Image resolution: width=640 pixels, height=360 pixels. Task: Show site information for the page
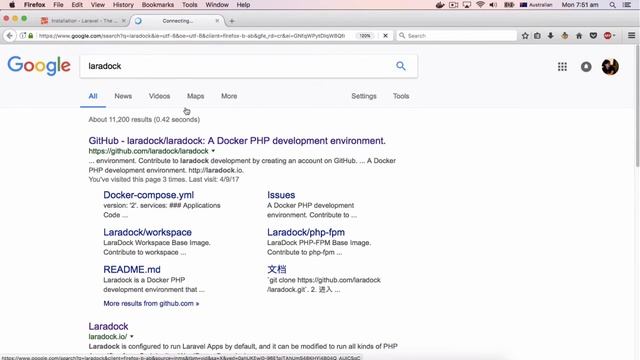(x=23, y=36)
